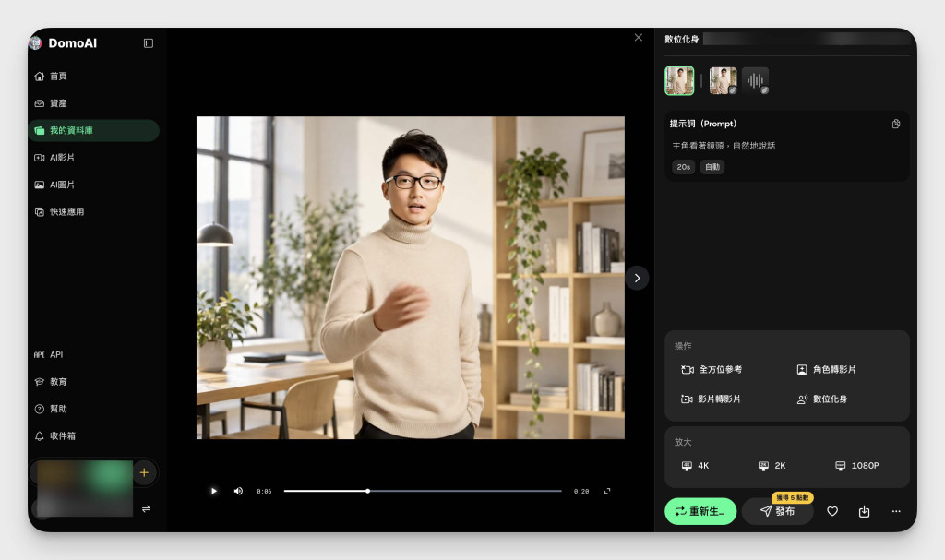Open 資產 in the sidebar

[x=51, y=103]
